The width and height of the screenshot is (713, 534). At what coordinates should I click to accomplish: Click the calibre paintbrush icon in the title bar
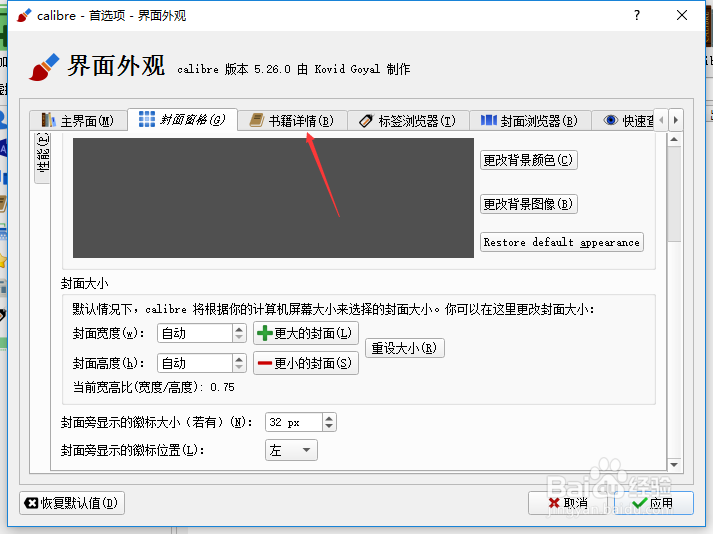(24, 15)
